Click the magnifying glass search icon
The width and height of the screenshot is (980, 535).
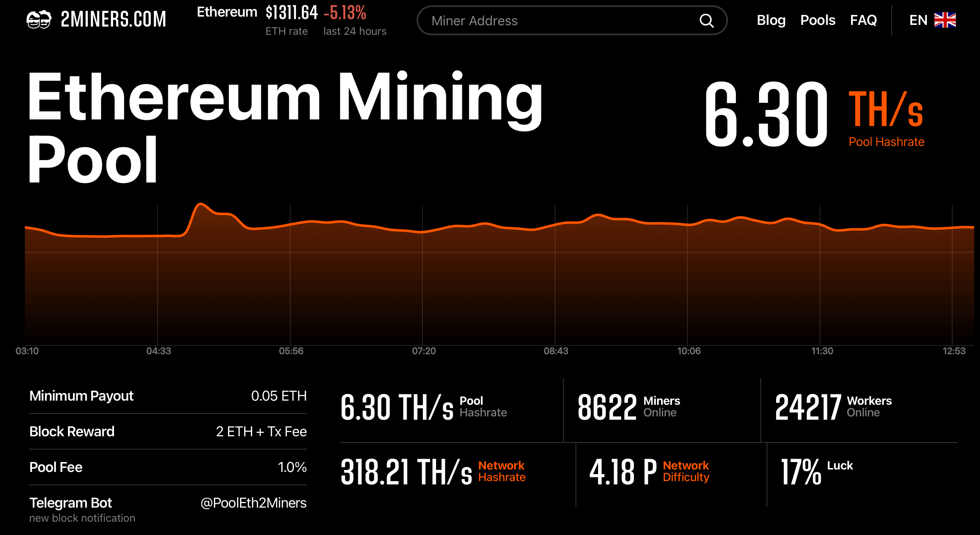706,21
